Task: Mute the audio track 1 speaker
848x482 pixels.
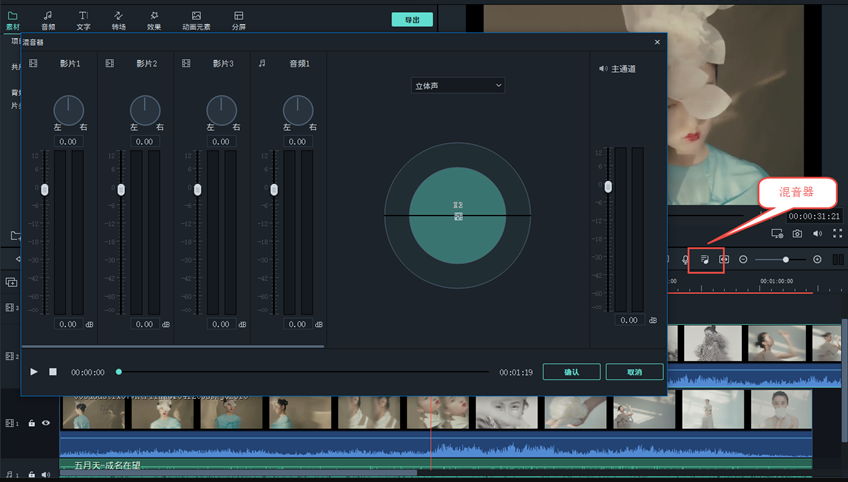Action: pyautogui.click(x=46, y=474)
